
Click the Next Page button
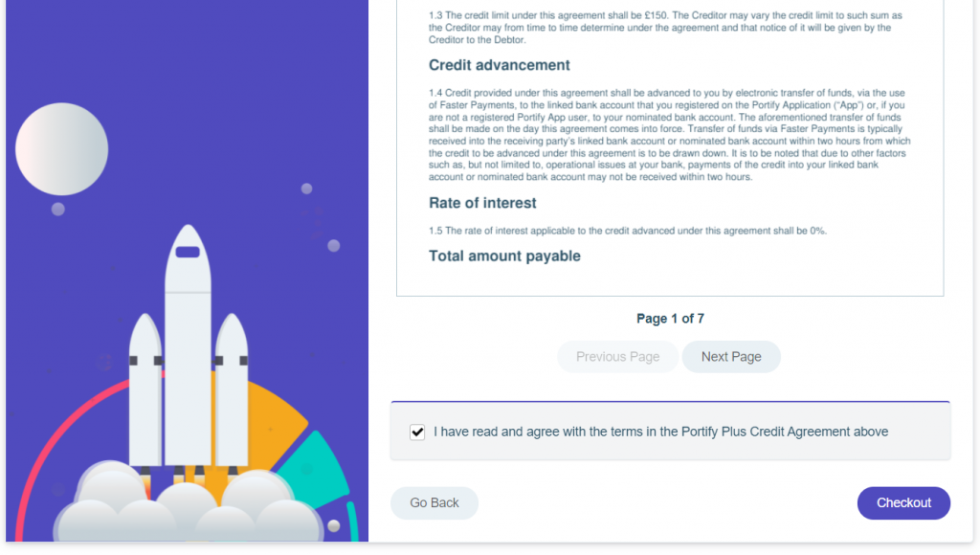730,357
